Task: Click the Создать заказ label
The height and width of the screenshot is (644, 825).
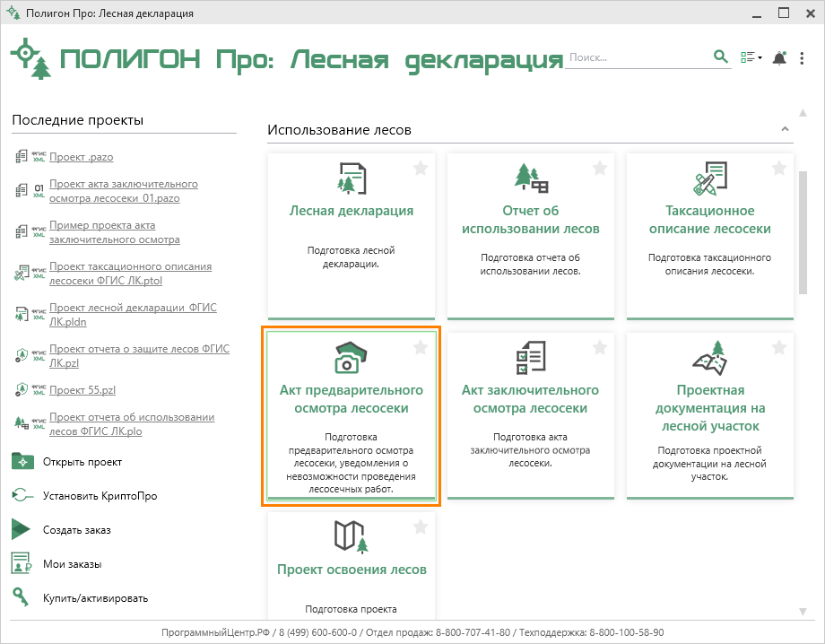Action: pyautogui.click(x=77, y=530)
